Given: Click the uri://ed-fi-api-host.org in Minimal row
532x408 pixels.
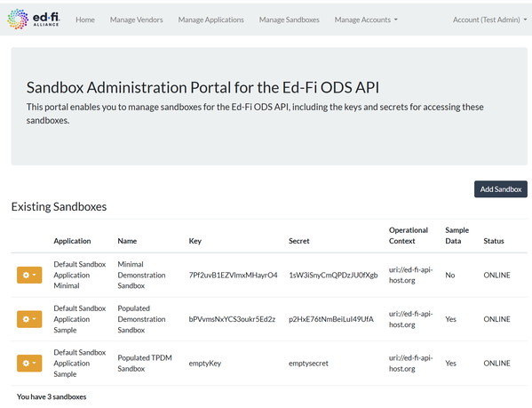Looking at the screenshot, I should tap(410, 275).
